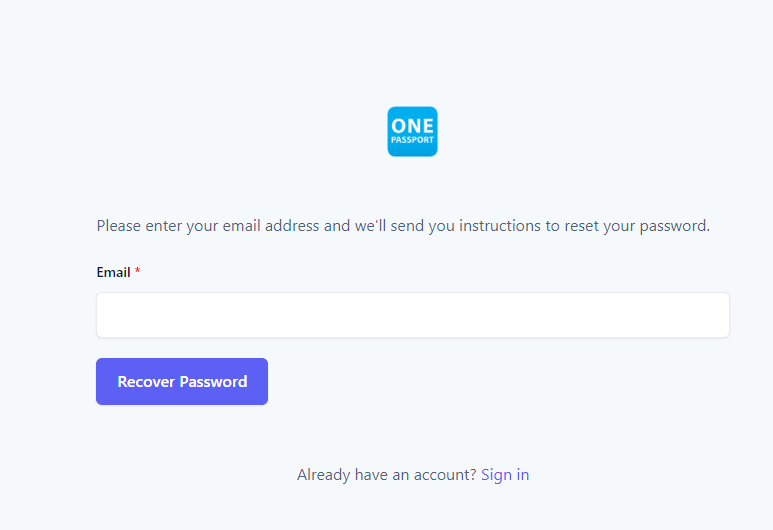Go to Sign in from account prompt
The image size is (773, 530).
pos(505,474)
